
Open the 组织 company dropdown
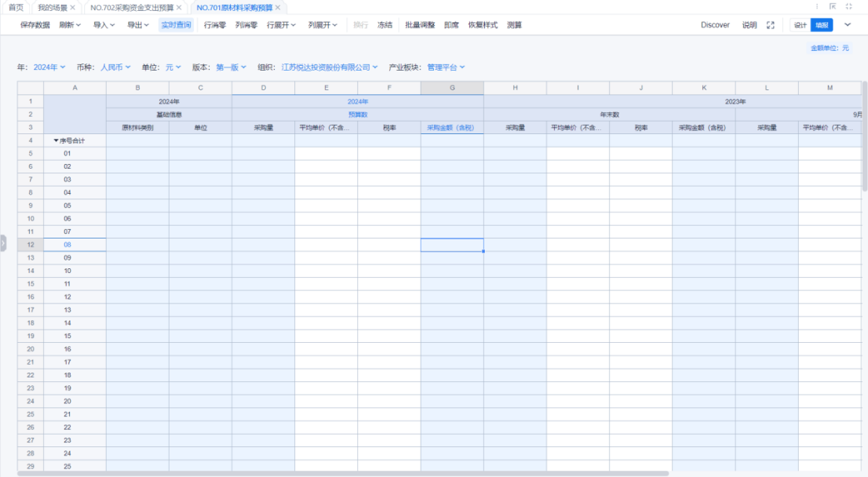pyautogui.click(x=330, y=67)
